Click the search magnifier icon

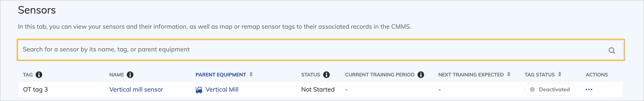(611, 50)
